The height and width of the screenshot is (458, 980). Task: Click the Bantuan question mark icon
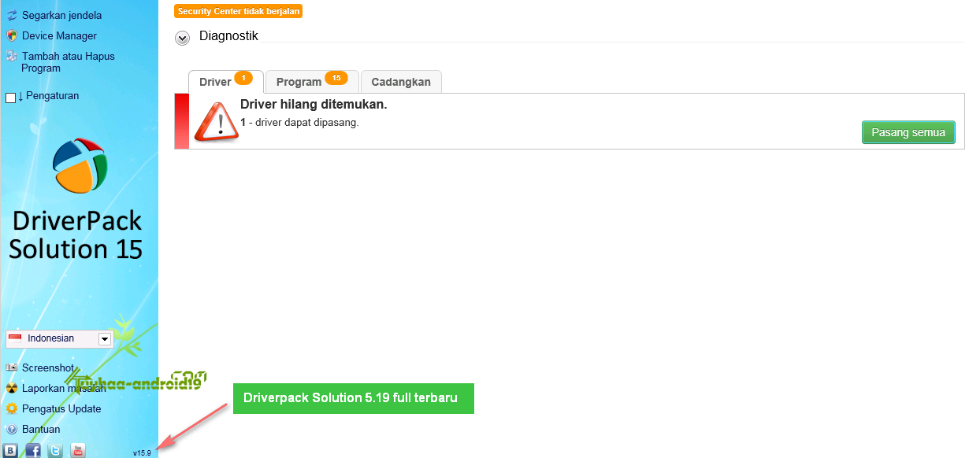coord(10,429)
